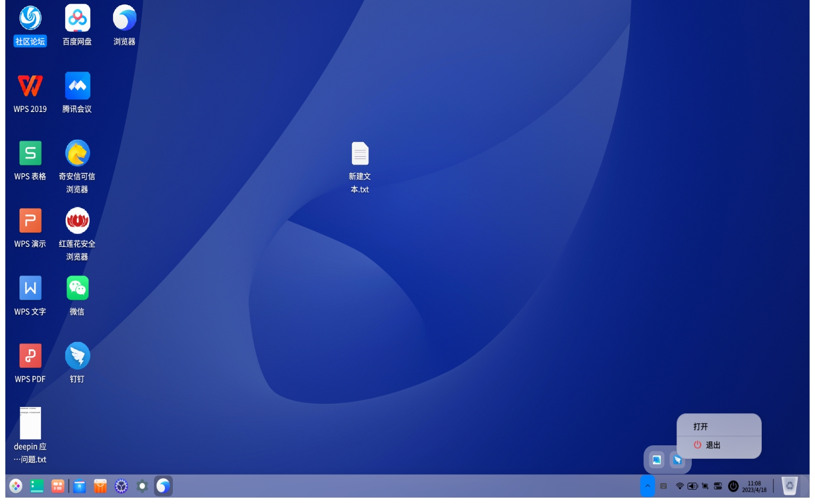Select the WPS 文字 icon

pyautogui.click(x=30, y=296)
